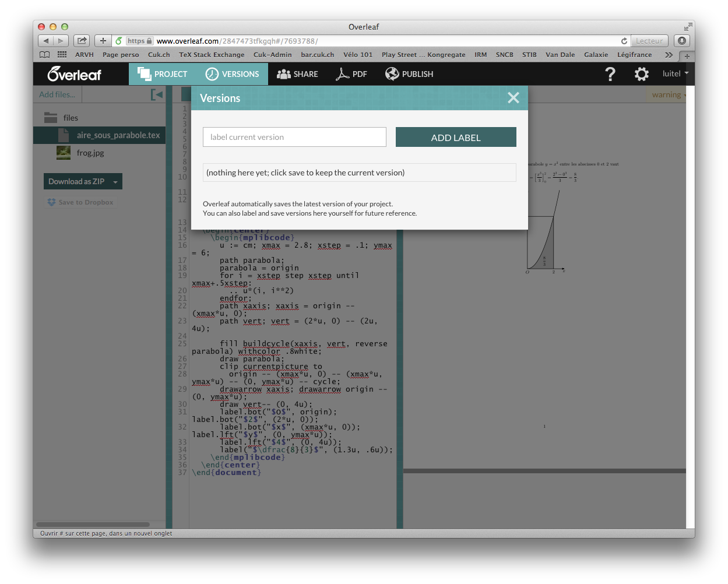Close the Versions dialog
The width and height of the screenshot is (728, 584).
tap(514, 98)
